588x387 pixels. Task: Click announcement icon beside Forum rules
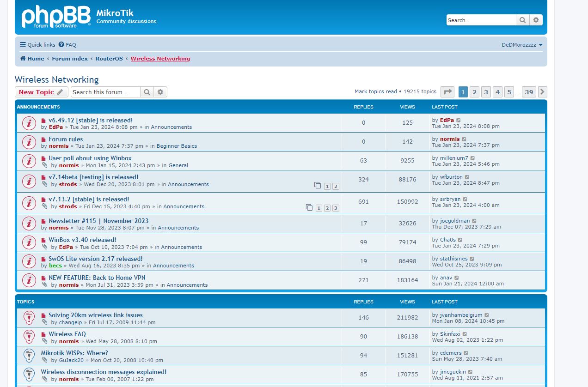point(29,142)
